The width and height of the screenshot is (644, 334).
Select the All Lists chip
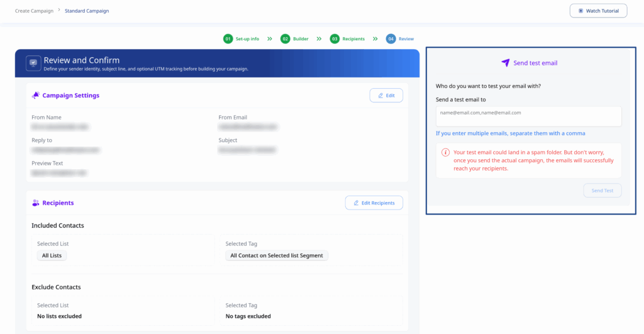(52, 255)
